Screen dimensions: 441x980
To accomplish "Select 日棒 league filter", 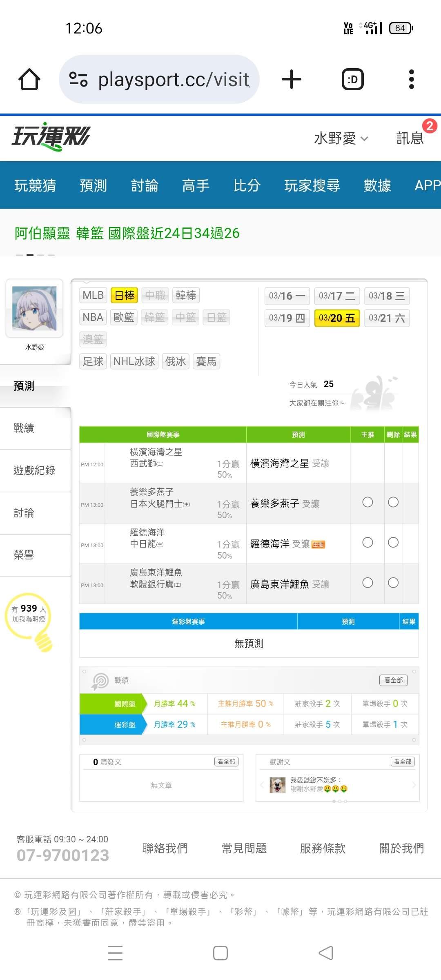I will pyautogui.click(x=125, y=295).
